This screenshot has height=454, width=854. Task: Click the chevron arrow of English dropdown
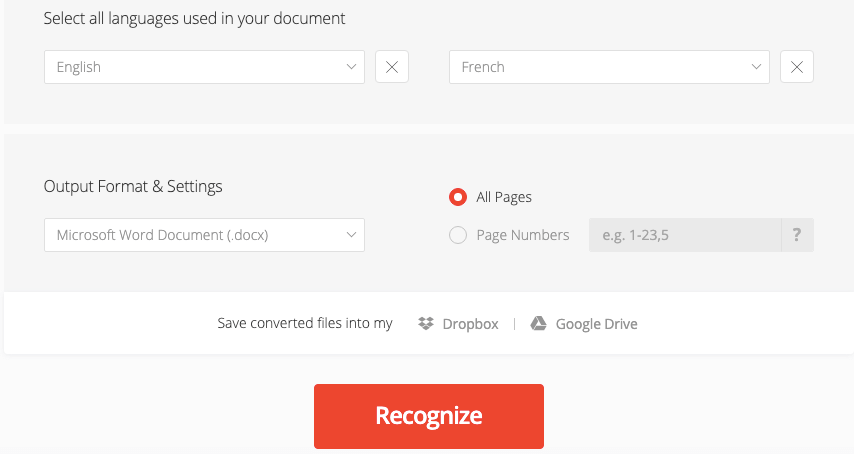coord(351,67)
